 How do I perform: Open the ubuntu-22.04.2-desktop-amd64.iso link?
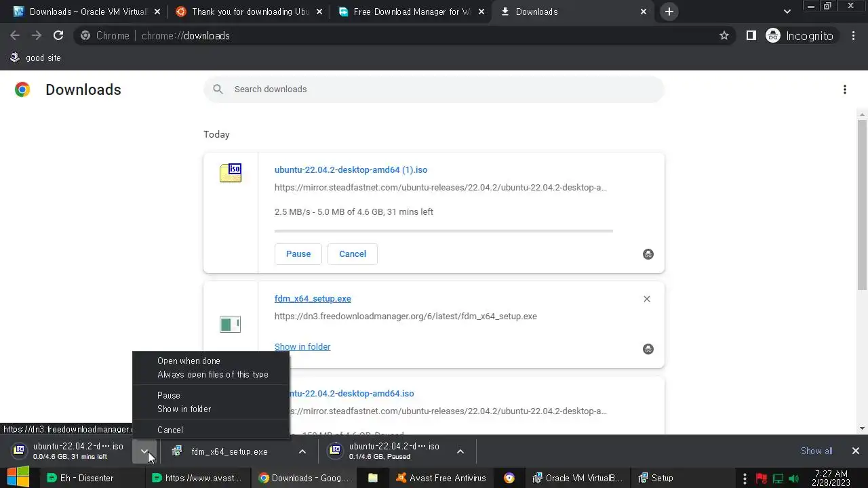click(351, 393)
